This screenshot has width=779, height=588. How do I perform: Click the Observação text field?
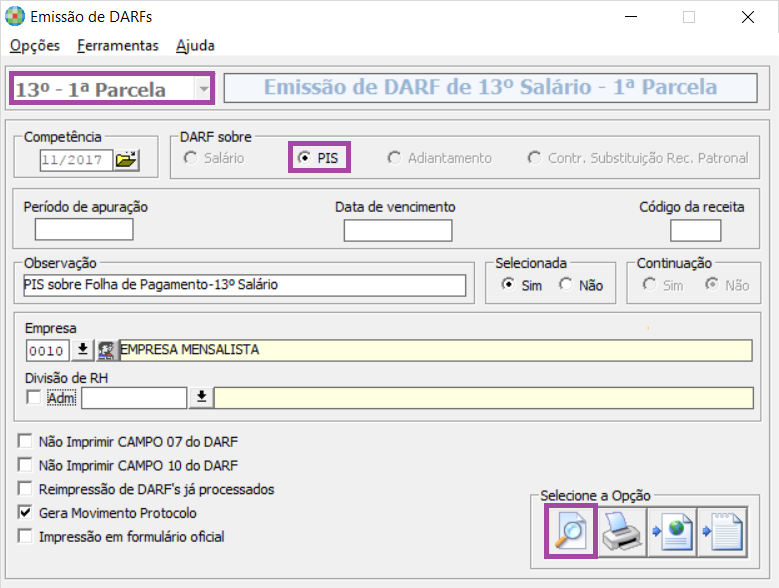pyautogui.click(x=244, y=285)
